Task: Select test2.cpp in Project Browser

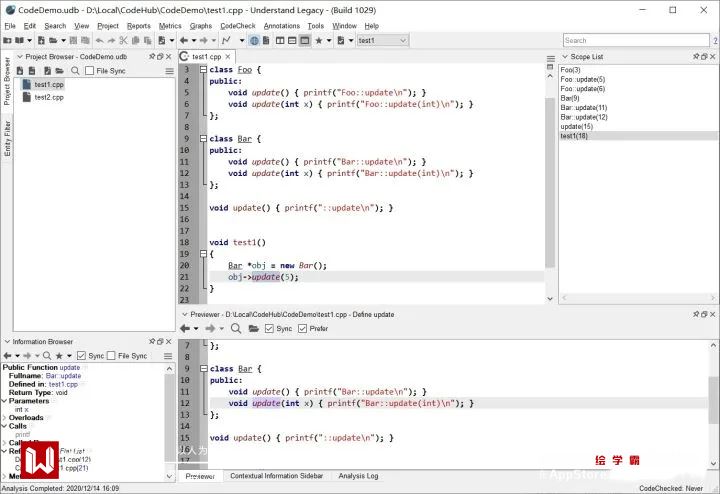Action: (49, 97)
